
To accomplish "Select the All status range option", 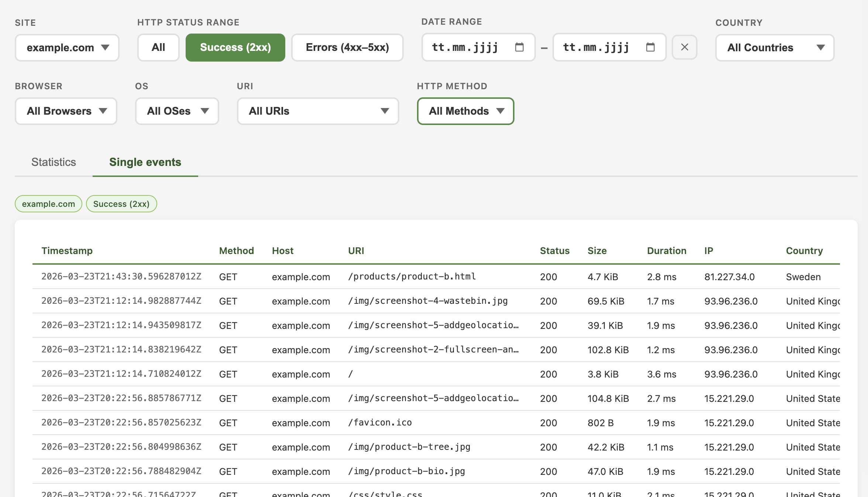I will [158, 47].
